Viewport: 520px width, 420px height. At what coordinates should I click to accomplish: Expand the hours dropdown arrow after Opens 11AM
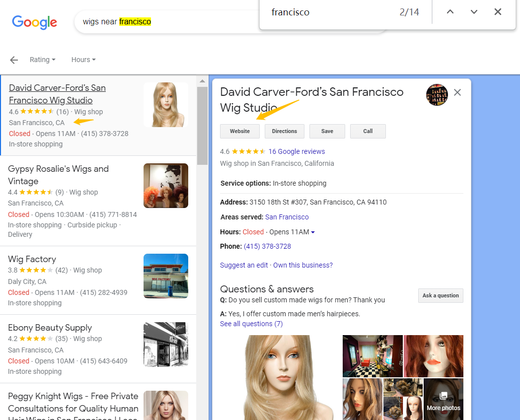pyautogui.click(x=313, y=232)
